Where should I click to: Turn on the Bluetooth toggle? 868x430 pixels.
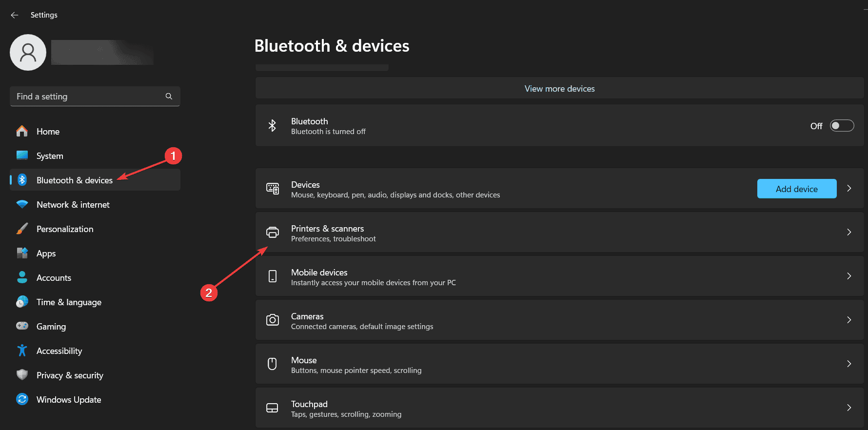842,126
